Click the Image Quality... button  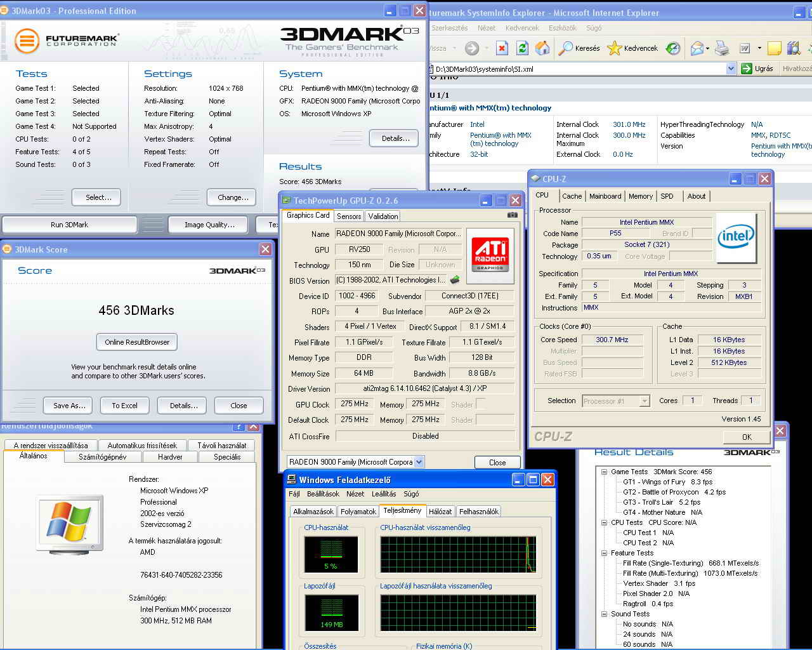pos(209,225)
